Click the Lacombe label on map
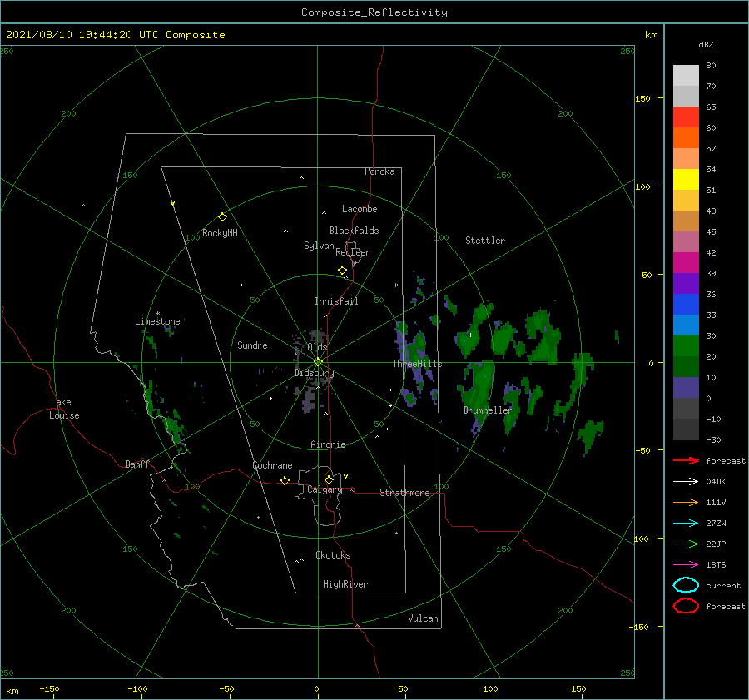This screenshot has width=749, height=700. [360, 209]
